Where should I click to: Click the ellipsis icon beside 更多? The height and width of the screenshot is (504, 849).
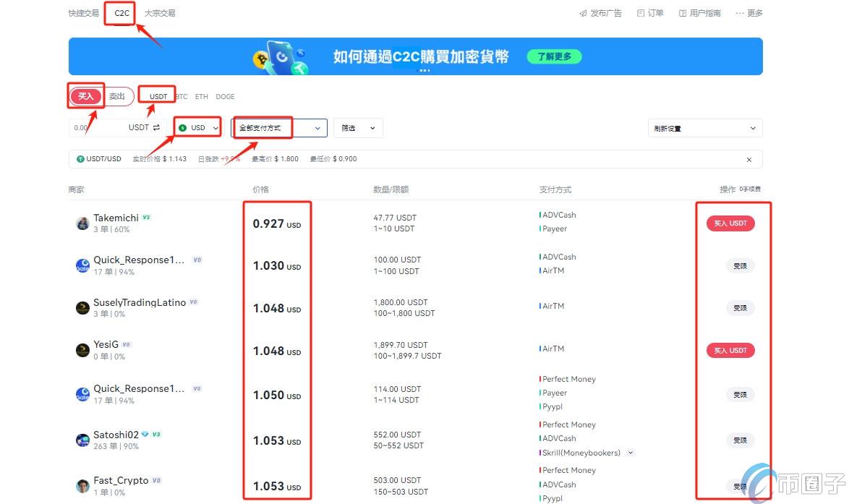(x=739, y=12)
